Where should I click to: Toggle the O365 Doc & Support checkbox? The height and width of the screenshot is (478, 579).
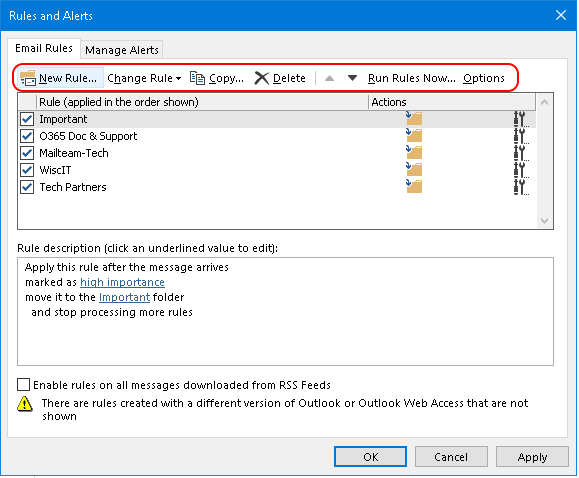coord(27,136)
